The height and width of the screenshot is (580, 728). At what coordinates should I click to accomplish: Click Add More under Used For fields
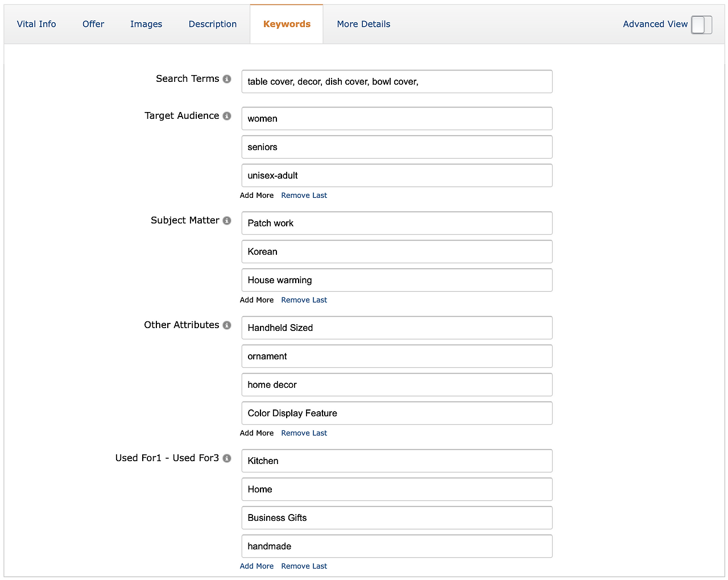[x=257, y=566]
